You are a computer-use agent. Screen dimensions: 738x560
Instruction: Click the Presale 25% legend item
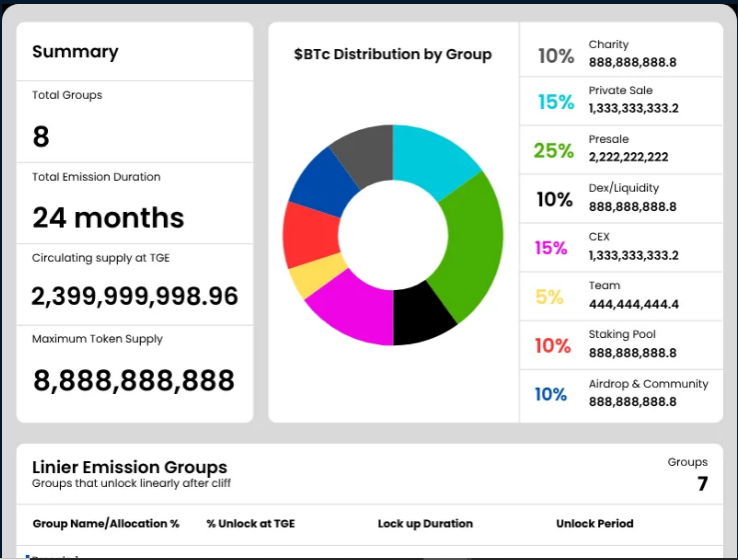620,150
